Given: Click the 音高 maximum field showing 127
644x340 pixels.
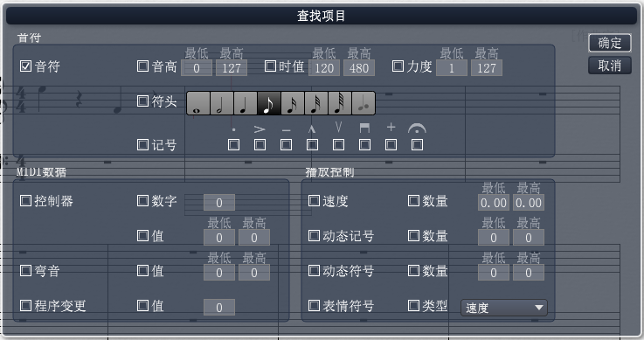Looking at the screenshot, I should [x=232, y=68].
